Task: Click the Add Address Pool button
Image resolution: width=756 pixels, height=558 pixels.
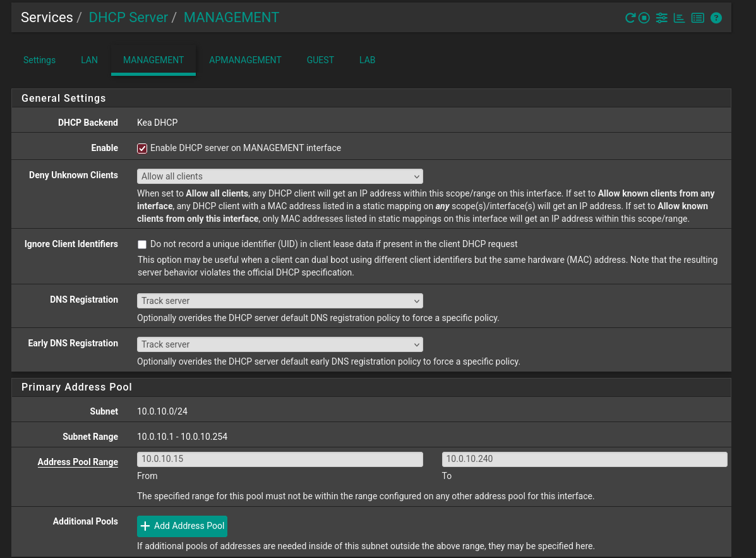Action: click(x=182, y=526)
